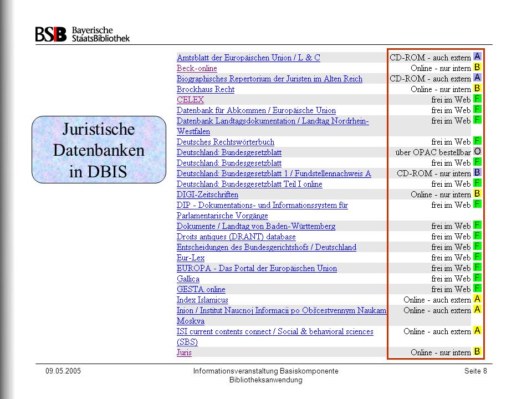The height and width of the screenshot is (399, 532).
Task: Select the yellow A badge in the Inion row
Action: (477, 309)
